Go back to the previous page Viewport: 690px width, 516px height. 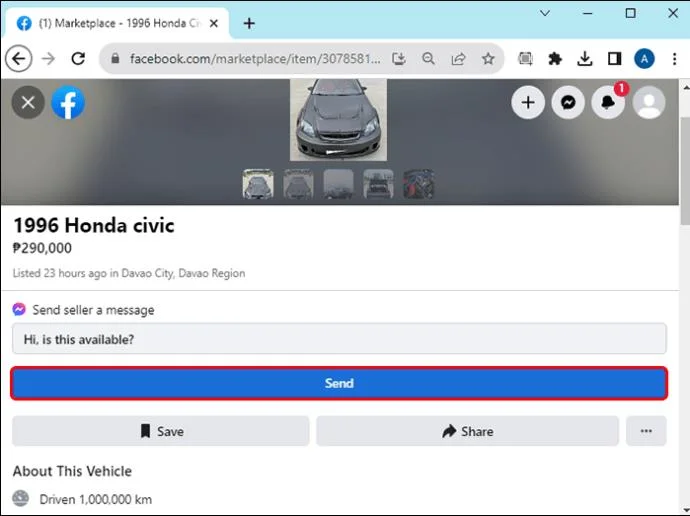tap(18, 58)
